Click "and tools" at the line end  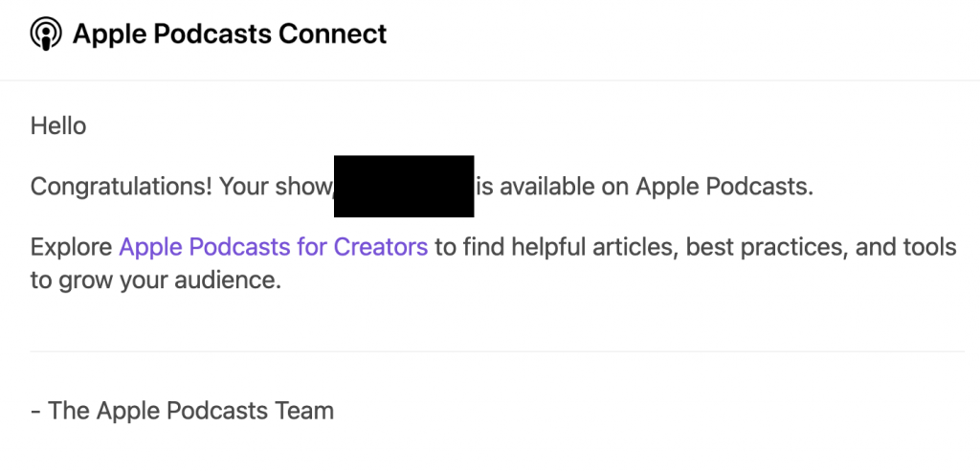click(x=905, y=247)
